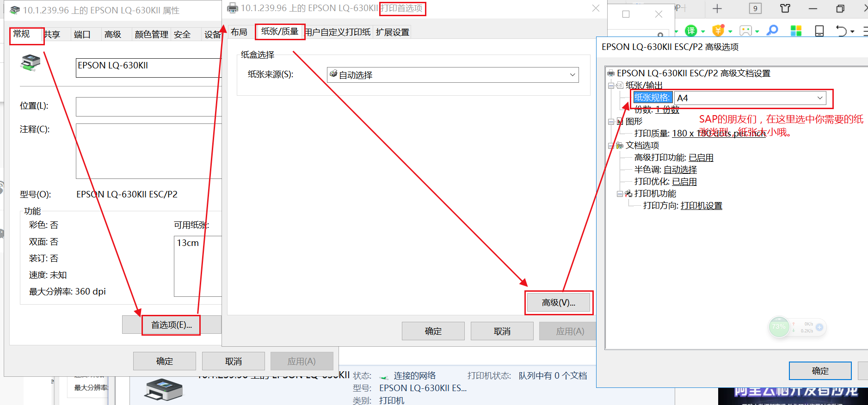
Task: Collapse the 图形 tree node
Action: point(611,122)
